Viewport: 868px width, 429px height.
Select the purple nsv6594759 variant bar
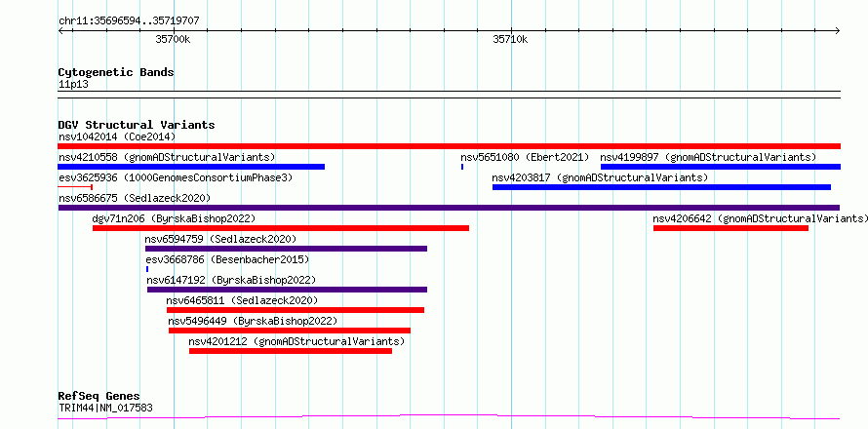click(x=286, y=249)
